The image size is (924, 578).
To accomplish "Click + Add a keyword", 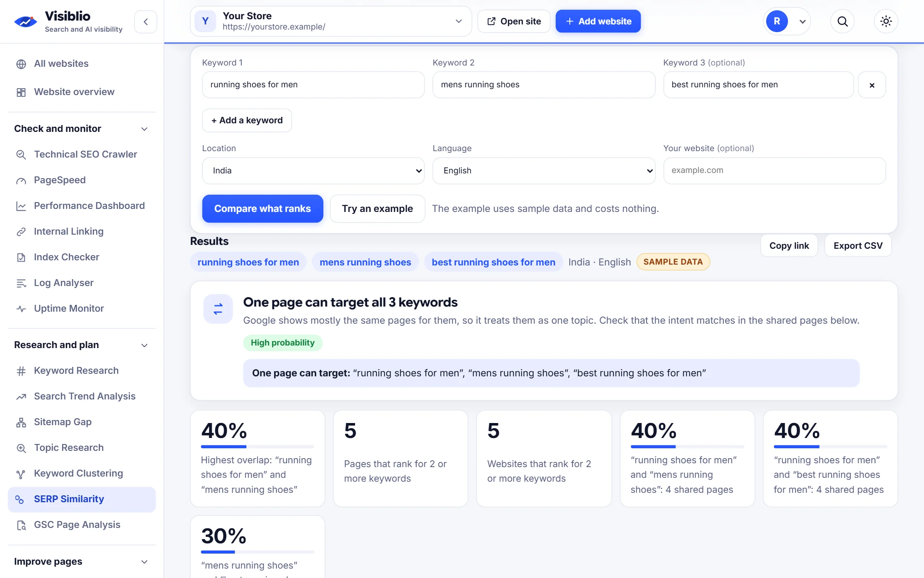I will pyautogui.click(x=247, y=120).
